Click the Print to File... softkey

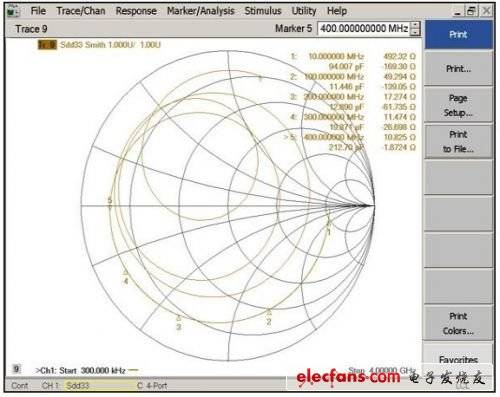[x=458, y=142]
